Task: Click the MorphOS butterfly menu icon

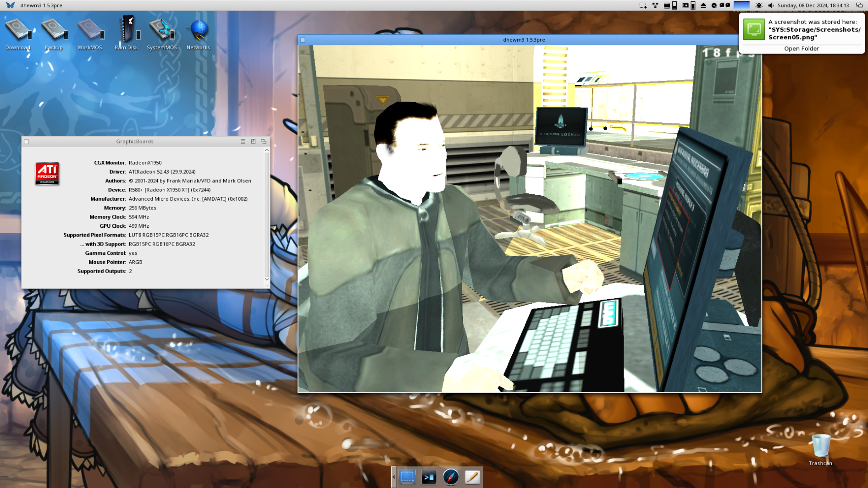Action: click(x=10, y=5)
